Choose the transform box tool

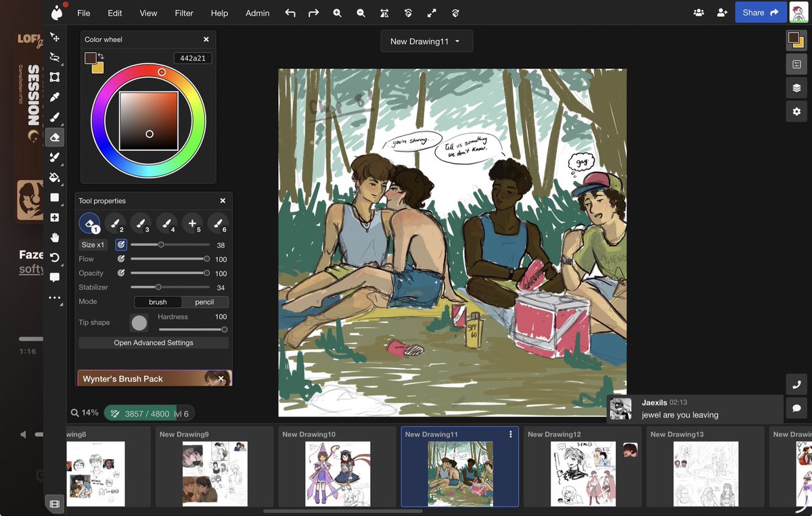point(55,77)
